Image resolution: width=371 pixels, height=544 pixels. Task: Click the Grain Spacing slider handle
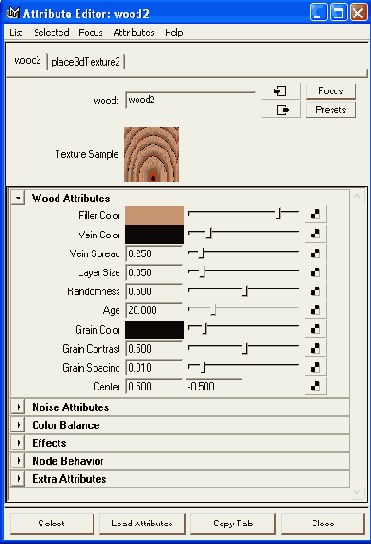203,367
